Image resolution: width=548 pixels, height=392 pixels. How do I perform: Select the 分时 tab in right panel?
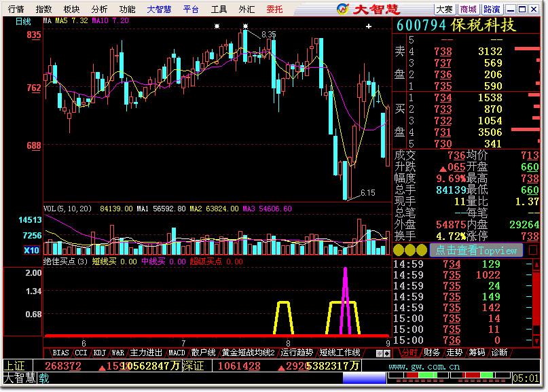click(409, 353)
